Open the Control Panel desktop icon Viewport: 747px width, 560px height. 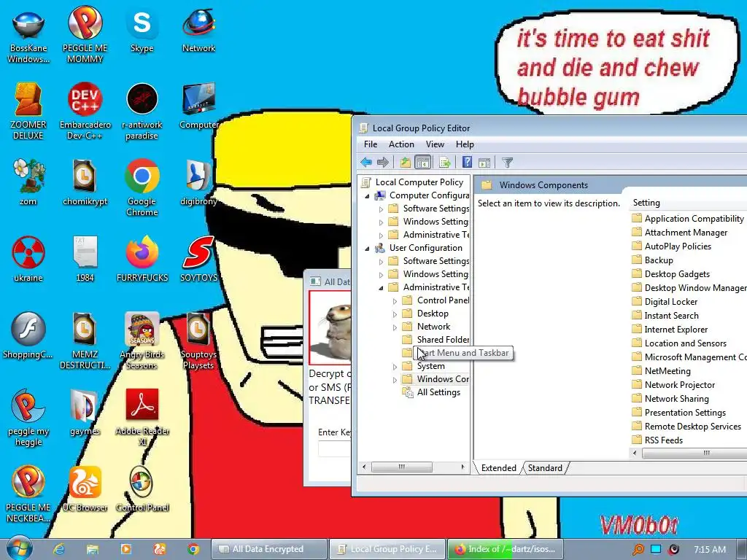142,489
